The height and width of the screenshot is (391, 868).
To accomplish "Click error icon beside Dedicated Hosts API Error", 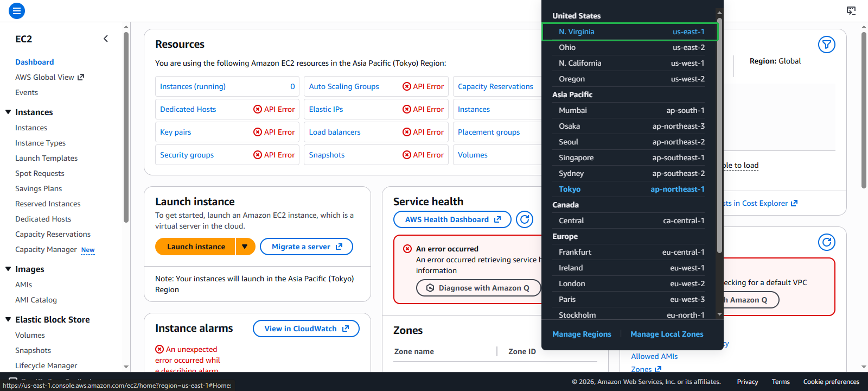I will point(258,109).
